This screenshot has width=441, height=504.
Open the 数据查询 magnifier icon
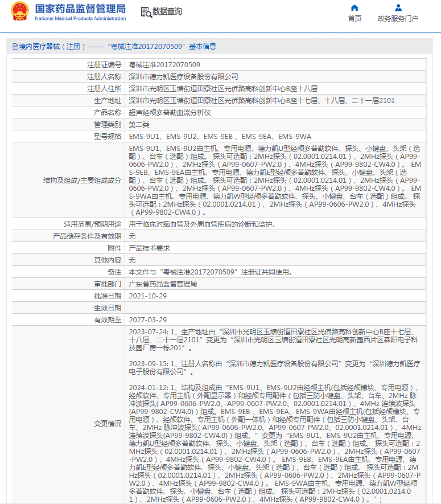click(x=146, y=12)
